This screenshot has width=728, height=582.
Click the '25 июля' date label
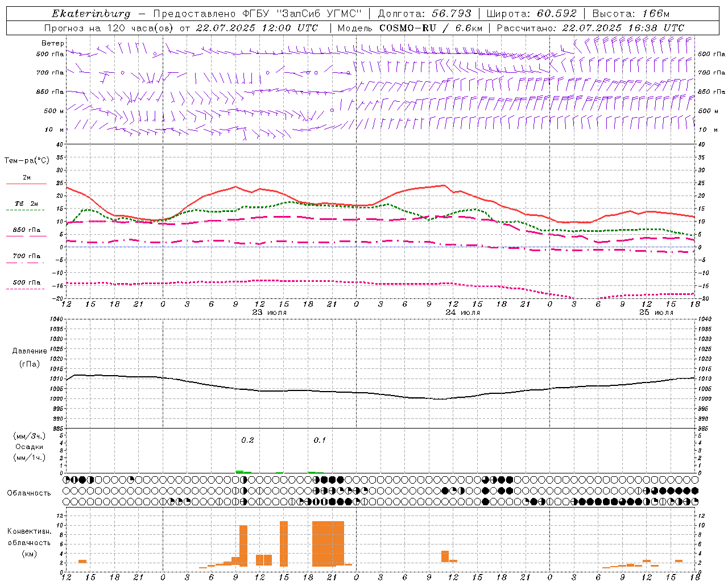656,313
